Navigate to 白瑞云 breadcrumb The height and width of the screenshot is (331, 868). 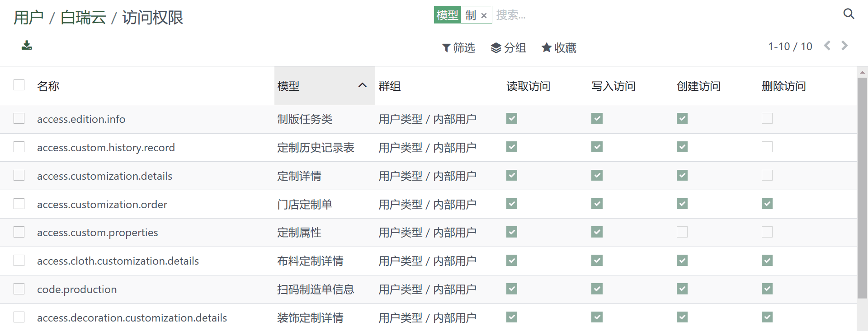(83, 18)
